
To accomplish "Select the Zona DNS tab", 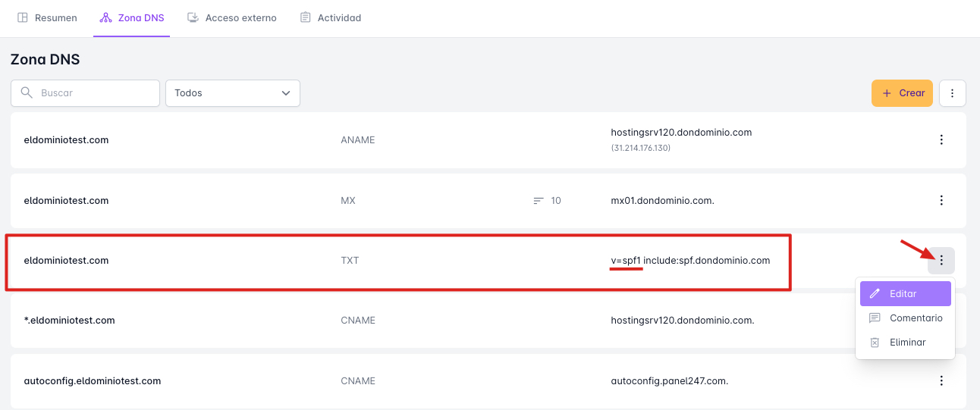I will coord(132,17).
